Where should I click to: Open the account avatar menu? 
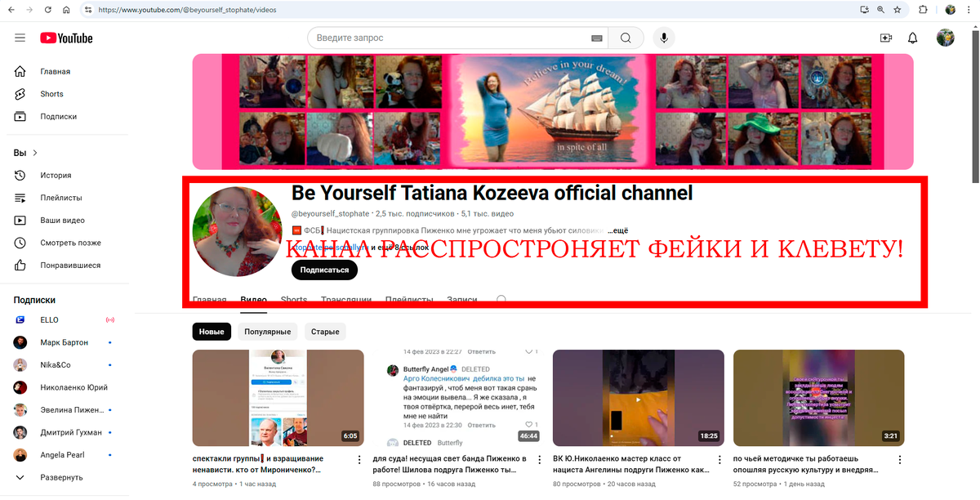945,38
